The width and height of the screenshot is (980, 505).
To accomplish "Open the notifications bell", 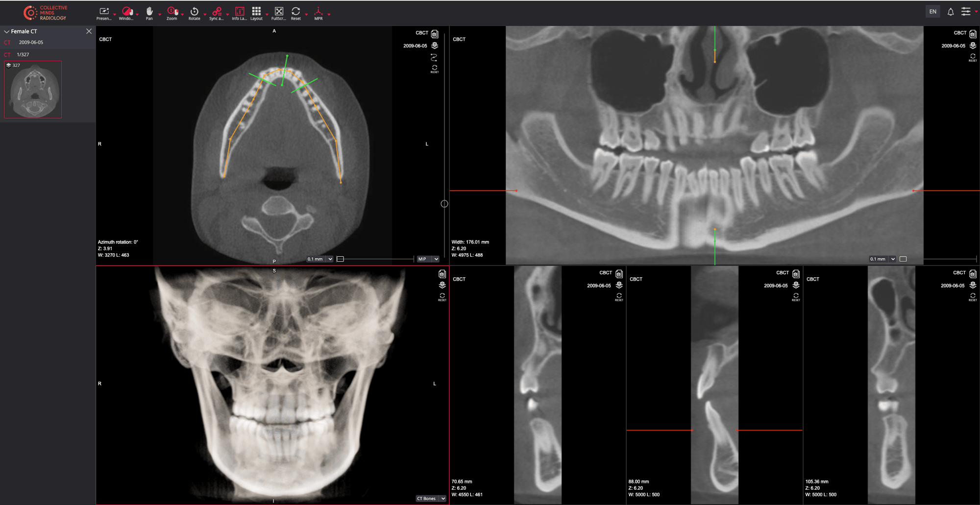I will 951,12.
